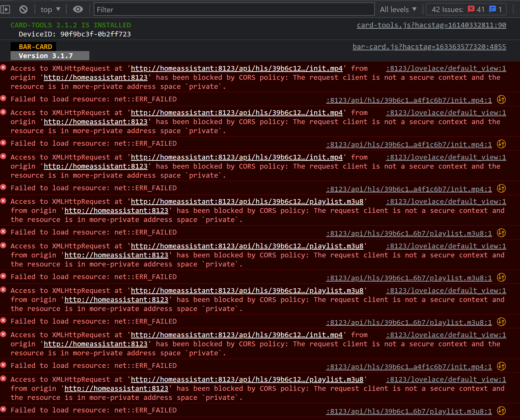Image resolution: width=520 pixels, height=420 pixels.
Task: Open the bar-card.js source link
Action: [x=429, y=47]
